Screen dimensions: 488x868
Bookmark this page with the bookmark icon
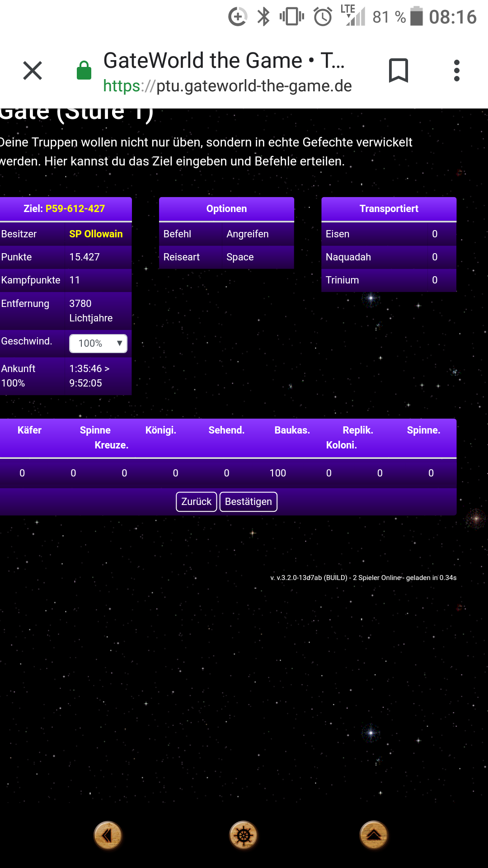click(398, 71)
